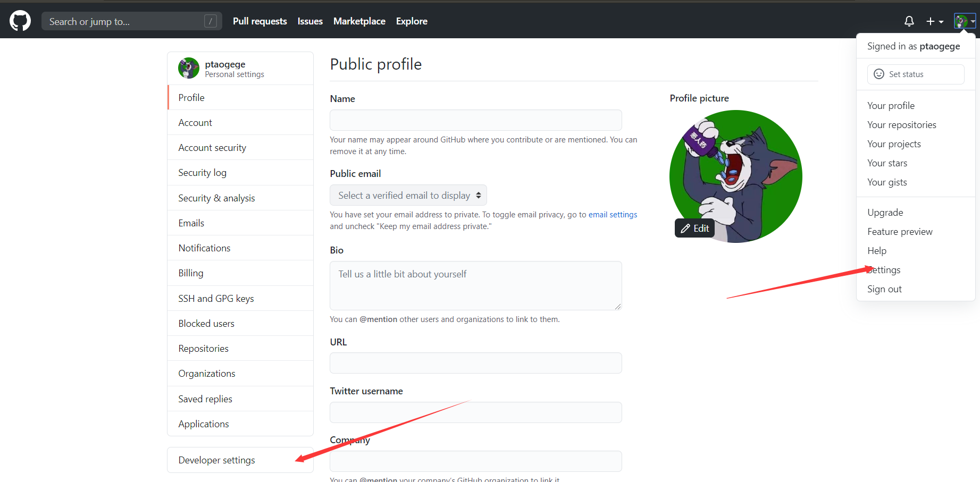
Task: Follow the email settings link
Action: (x=613, y=215)
